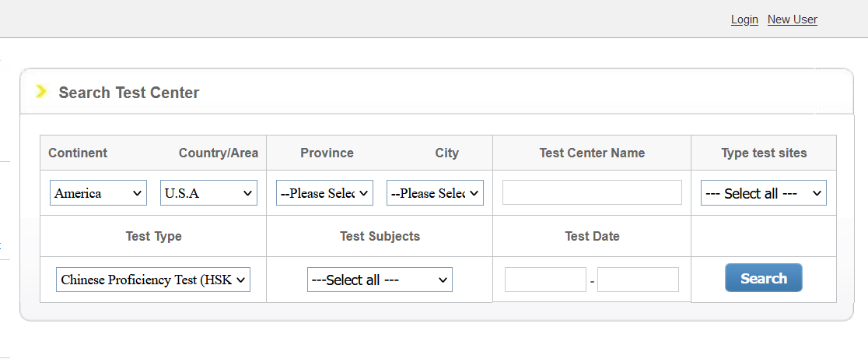868x359 pixels.
Task: Expand the Country/Area dropdown showing U.S.A
Action: (208, 193)
